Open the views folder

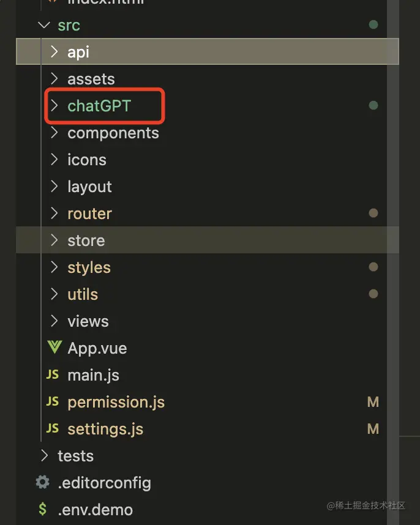[x=88, y=321]
